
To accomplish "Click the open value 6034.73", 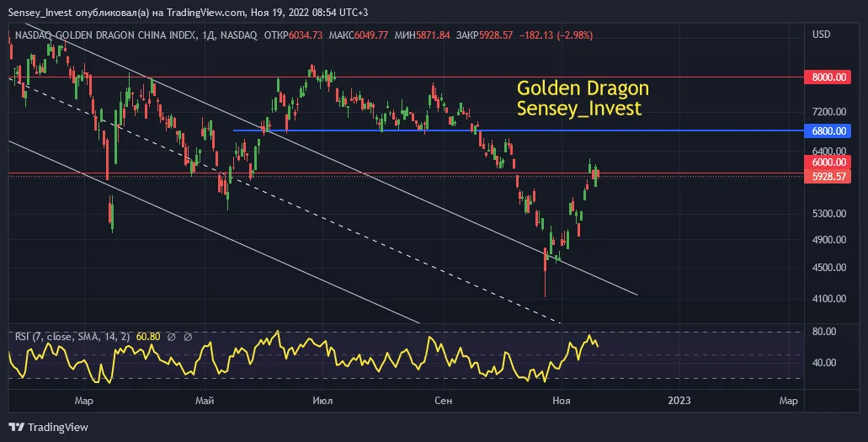I will [306, 35].
